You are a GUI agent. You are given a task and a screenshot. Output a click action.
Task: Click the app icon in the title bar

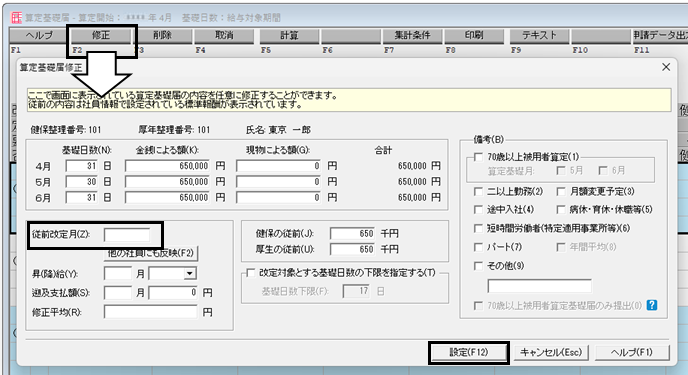[x=16, y=18]
